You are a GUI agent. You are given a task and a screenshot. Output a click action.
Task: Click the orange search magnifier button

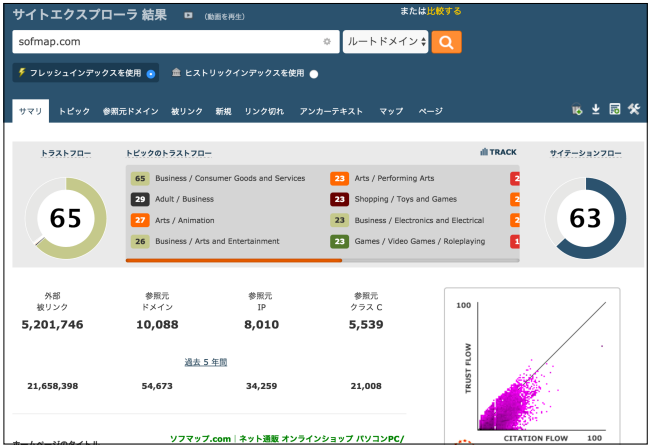446,42
